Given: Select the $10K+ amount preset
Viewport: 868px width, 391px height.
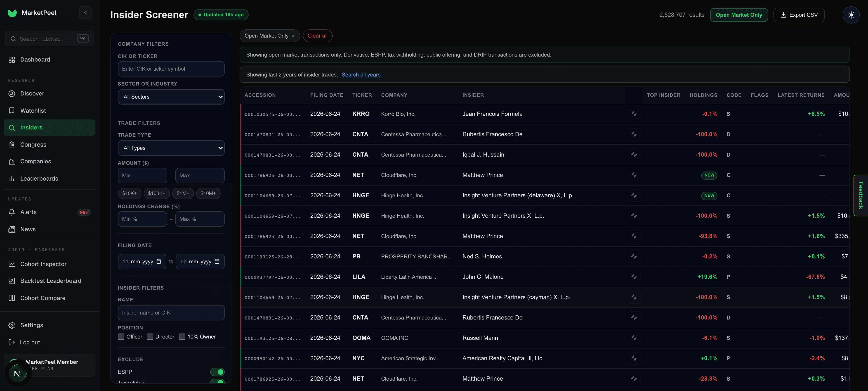Looking at the screenshot, I should pos(129,193).
